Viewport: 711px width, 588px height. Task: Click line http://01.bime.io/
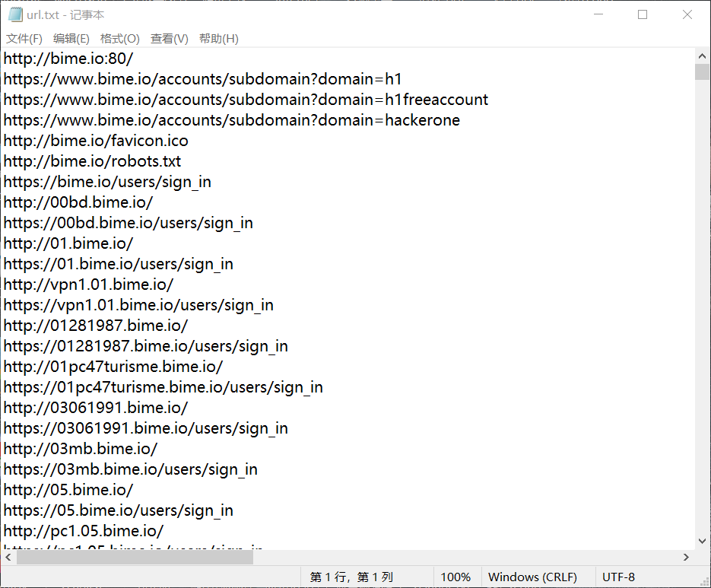tap(68, 243)
